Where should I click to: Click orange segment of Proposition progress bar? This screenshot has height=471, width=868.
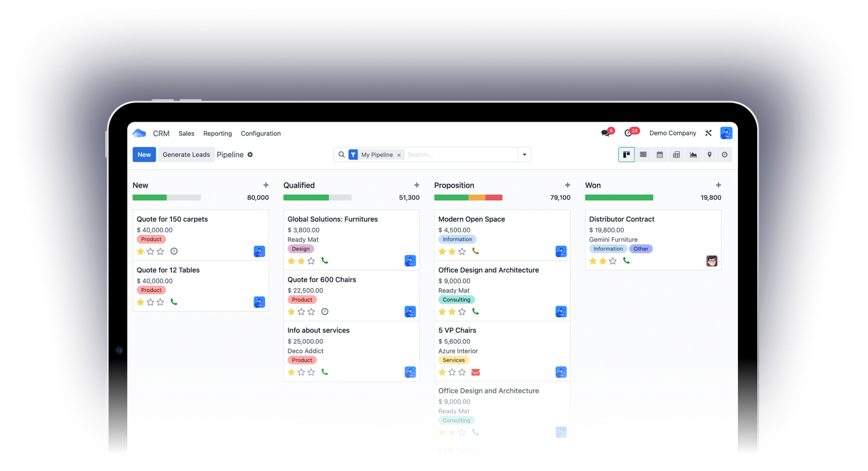click(477, 197)
